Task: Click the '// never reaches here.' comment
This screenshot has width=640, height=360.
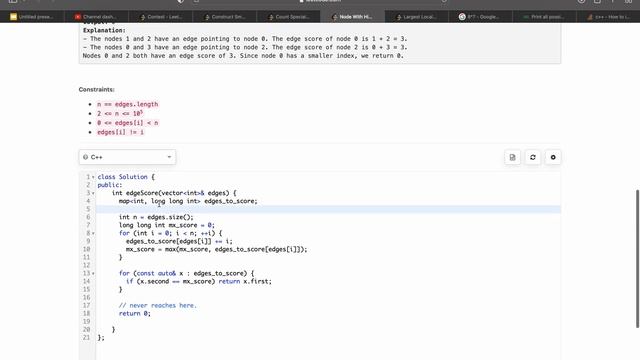Action: [158, 306]
